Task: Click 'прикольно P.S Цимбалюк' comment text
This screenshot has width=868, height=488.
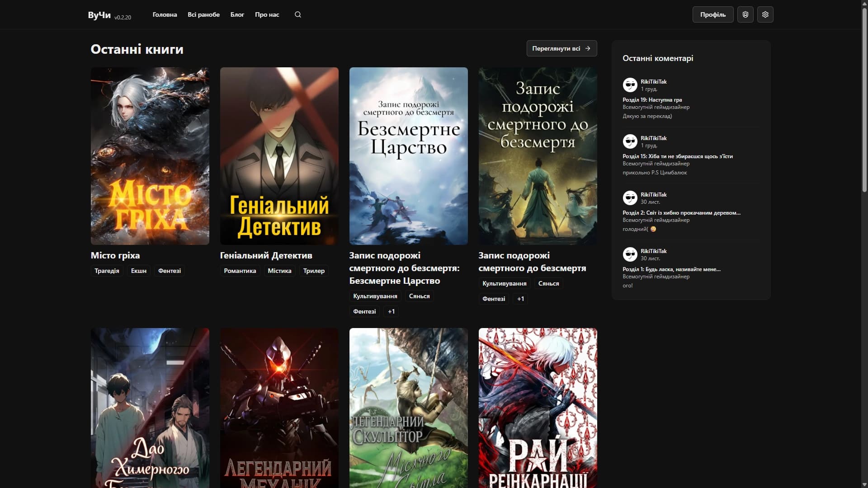Action: point(655,173)
